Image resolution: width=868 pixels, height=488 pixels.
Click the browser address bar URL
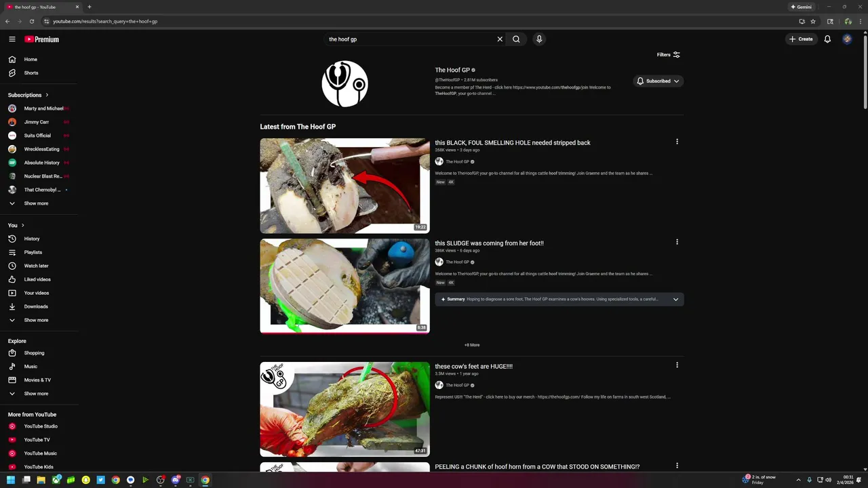click(x=105, y=21)
